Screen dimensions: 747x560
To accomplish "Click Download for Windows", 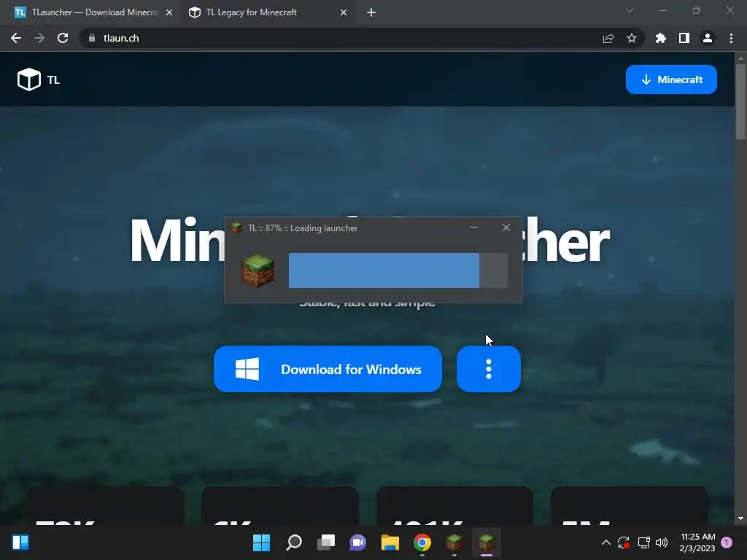I will pyautogui.click(x=328, y=369).
